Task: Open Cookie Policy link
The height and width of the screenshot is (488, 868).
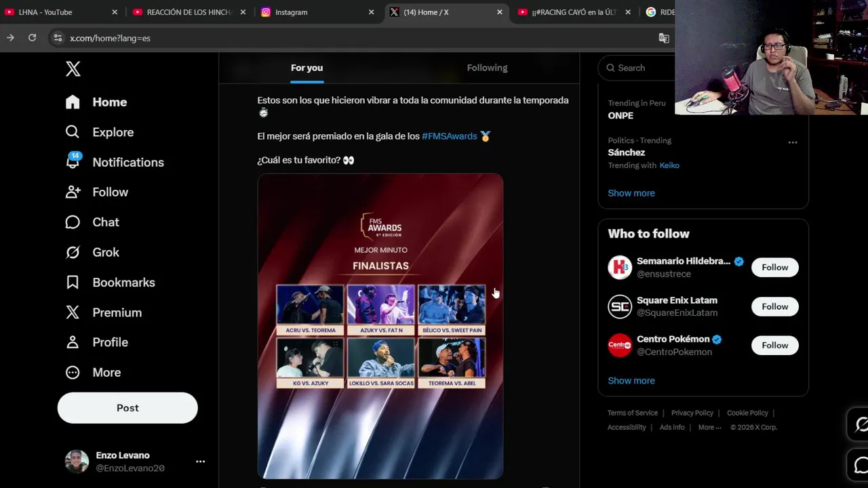Action: pyautogui.click(x=747, y=413)
